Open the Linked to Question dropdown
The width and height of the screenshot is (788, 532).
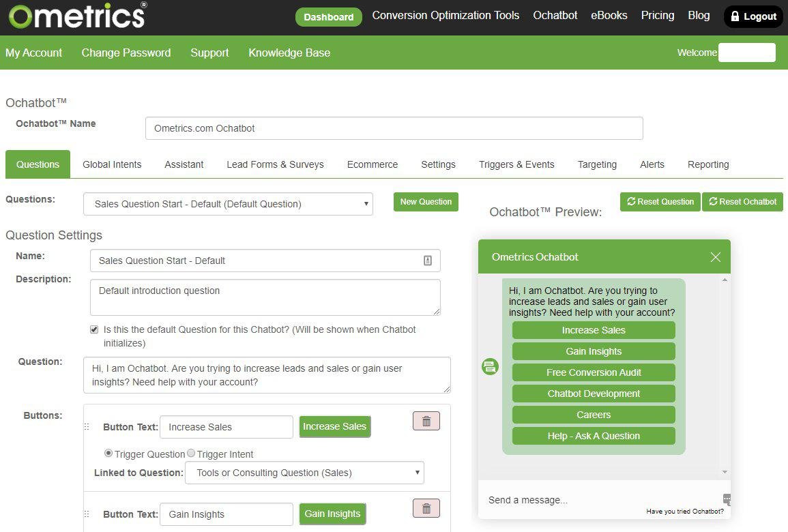pyautogui.click(x=304, y=473)
